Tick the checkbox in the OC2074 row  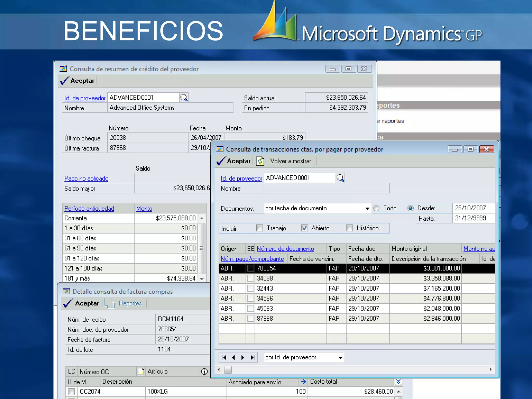[71, 391]
